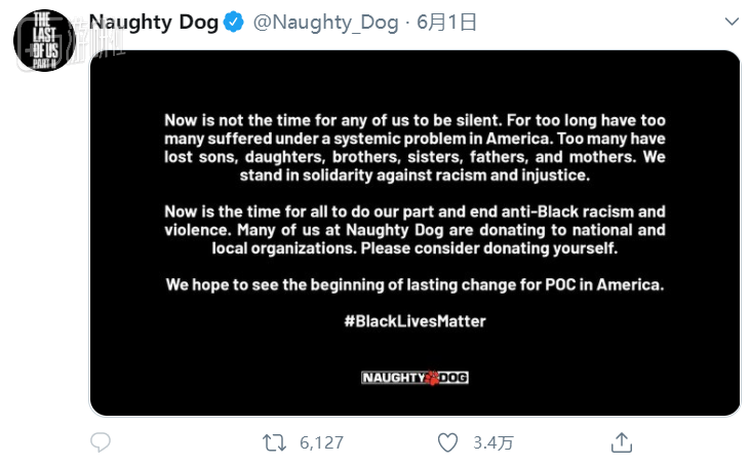Click the line "We hope to see the beginning"
This screenshot has height=465, width=750.
point(414,285)
